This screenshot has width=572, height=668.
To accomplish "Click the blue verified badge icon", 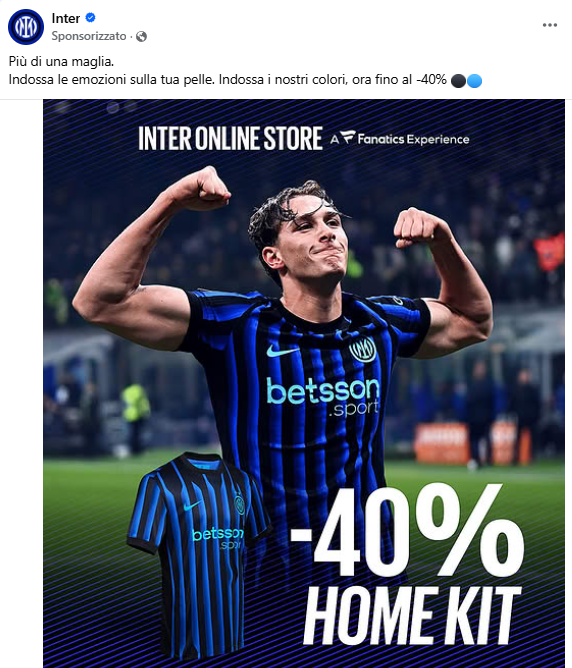I will pyautogui.click(x=90, y=18).
